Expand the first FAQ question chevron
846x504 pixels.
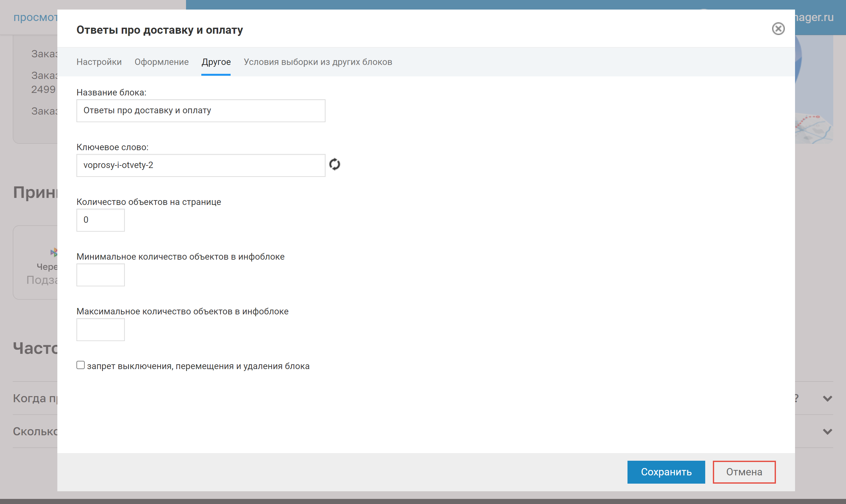pyautogui.click(x=827, y=398)
